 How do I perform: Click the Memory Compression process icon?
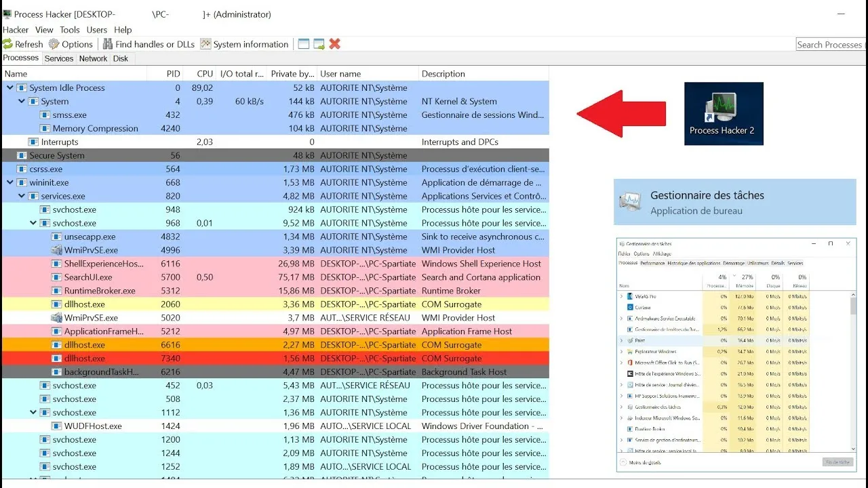pyautogui.click(x=45, y=128)
